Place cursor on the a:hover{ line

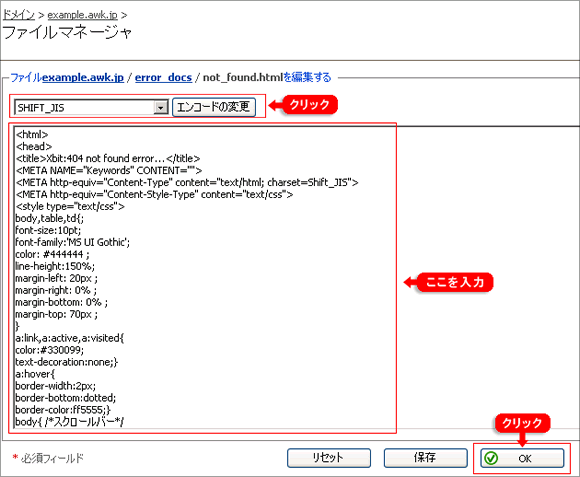(35, 374)
